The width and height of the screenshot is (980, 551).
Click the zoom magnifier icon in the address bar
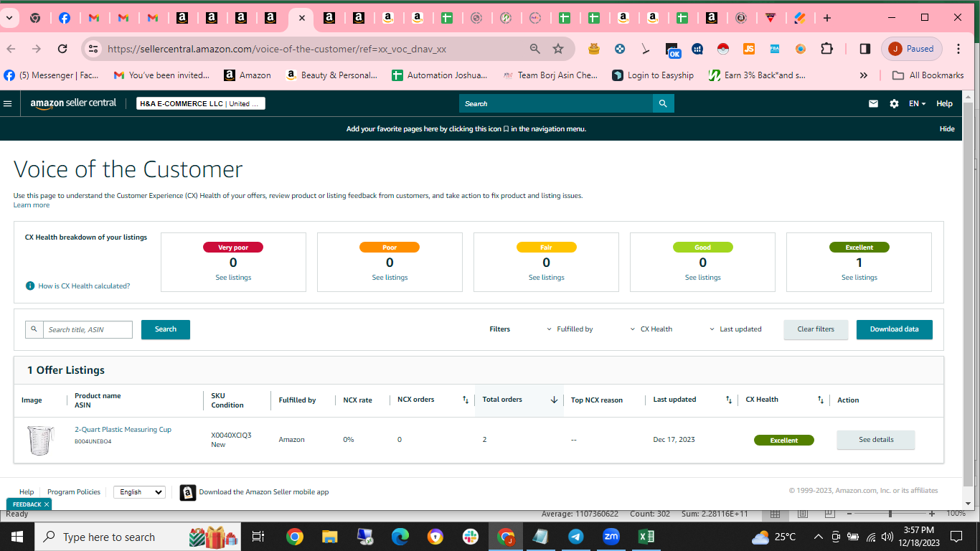(535, 49)
